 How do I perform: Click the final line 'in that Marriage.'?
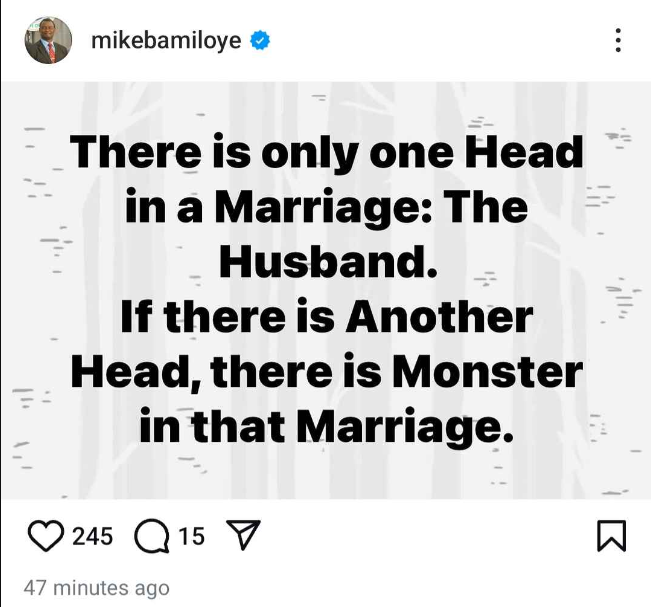pyautogui.click(x=326, y=427)
